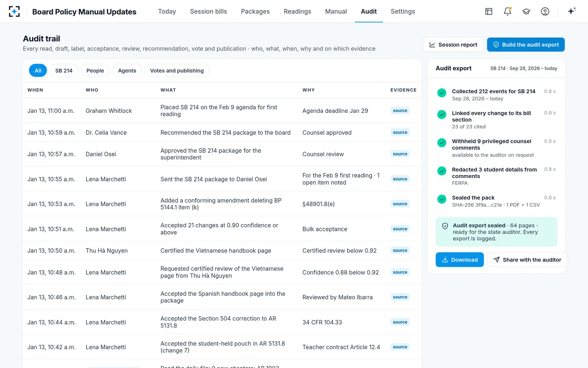Click the WHY column header

click(308, 90)
